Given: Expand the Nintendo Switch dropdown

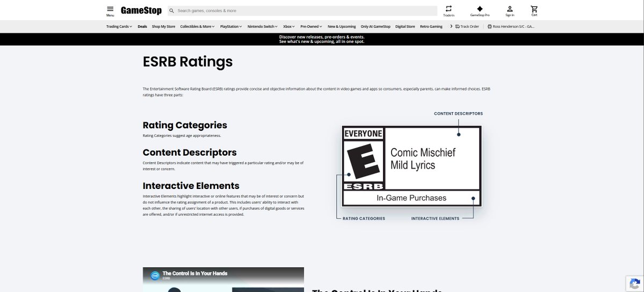Looking at the screenshot, I should (263, 26).
